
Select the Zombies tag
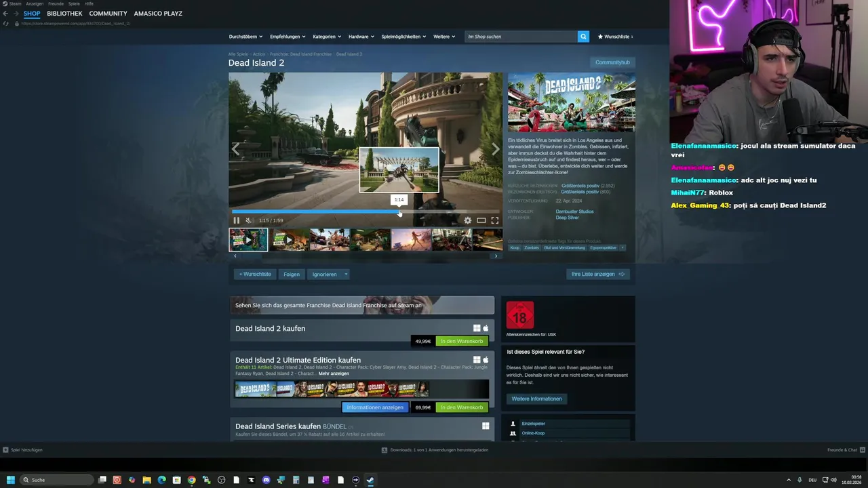532,248
